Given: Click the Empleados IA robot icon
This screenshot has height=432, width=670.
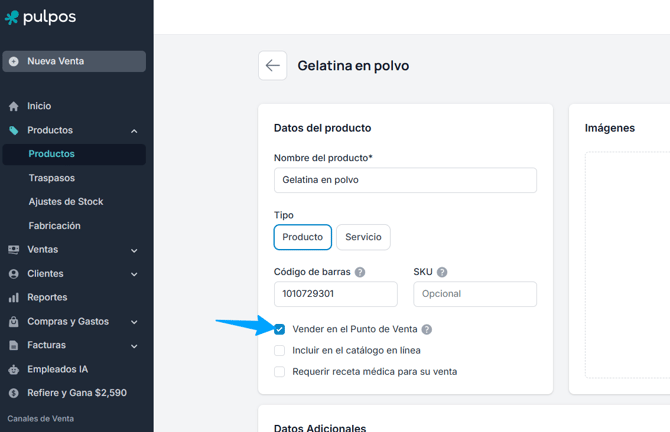Looking at the screenshot, I should point(14,369).
